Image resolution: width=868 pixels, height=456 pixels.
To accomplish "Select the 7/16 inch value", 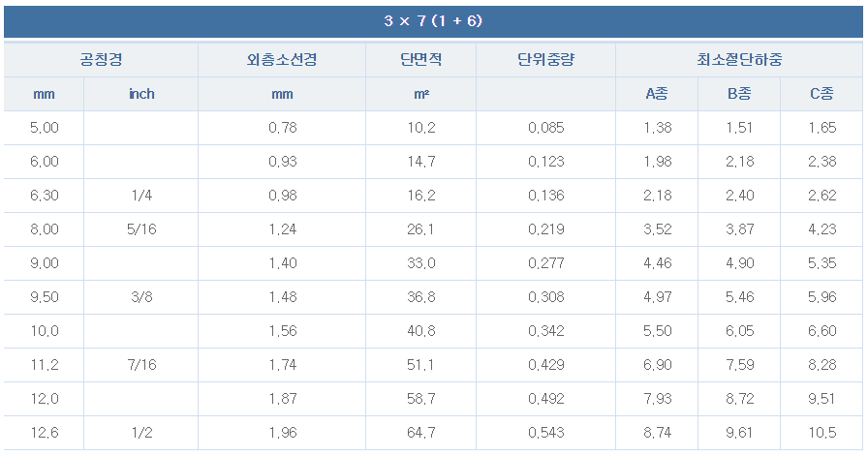I will pos(141,365).
